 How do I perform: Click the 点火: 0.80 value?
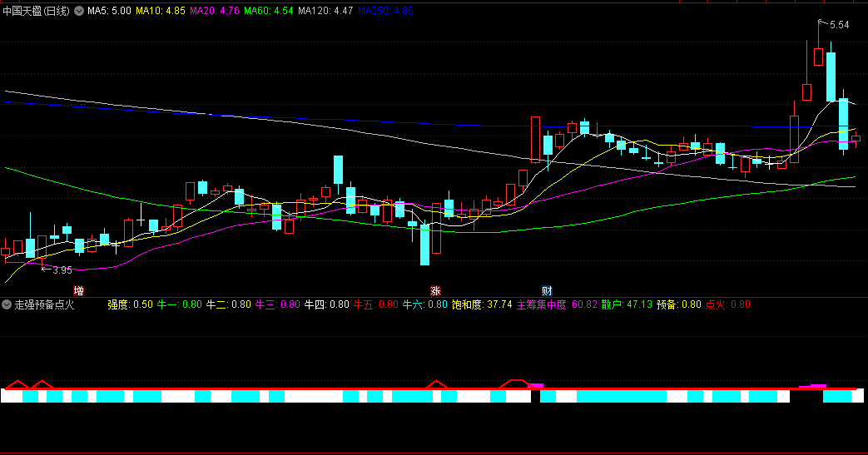click(728, 304)
